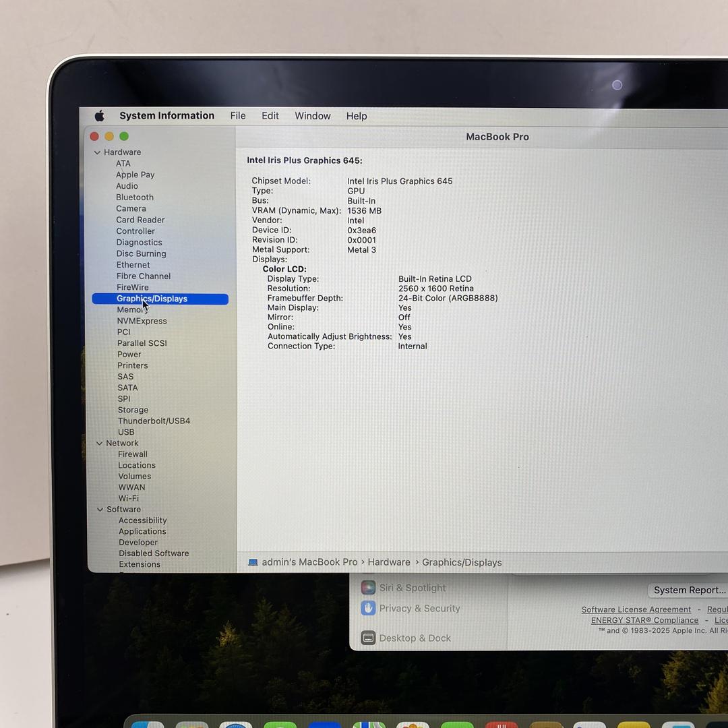Click Hardware in the path bar
The width and height of the screenshot is (728, 728).
pyautogui.click(x=389, y=562)
